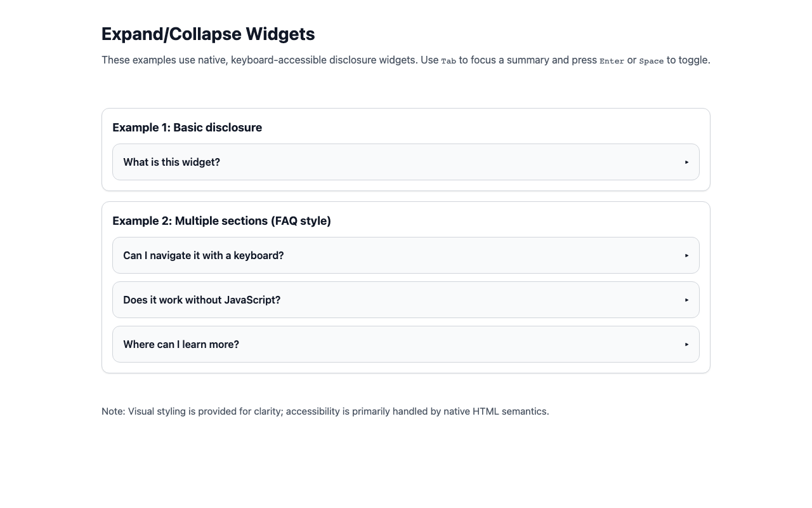This screenshot has height=508, width=812.
Task: Click the "Example 2: Multiple sections" heading
Action: [221, 221]
